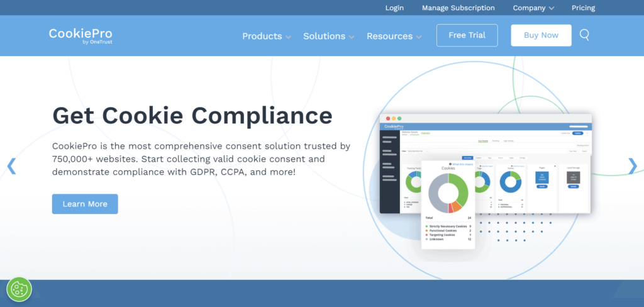Expand the Solutions dropdown menu
Viewport: 644px width, 307px height.
point(328,36)
